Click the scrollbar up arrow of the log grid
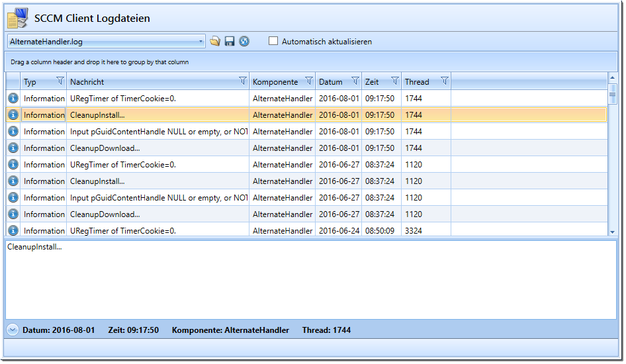 612,77
